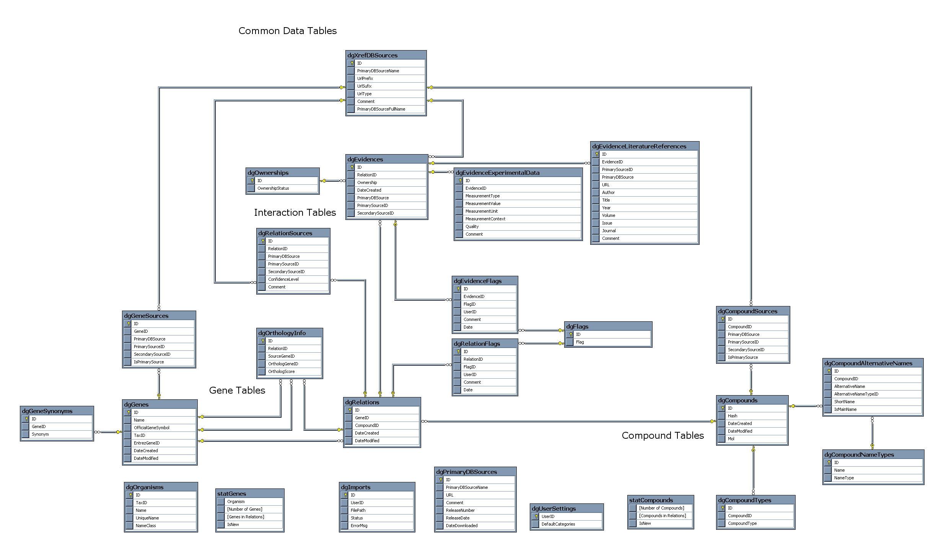
Task: Click the Mol column in dgCompounds
Action: (x=752, y=439)
